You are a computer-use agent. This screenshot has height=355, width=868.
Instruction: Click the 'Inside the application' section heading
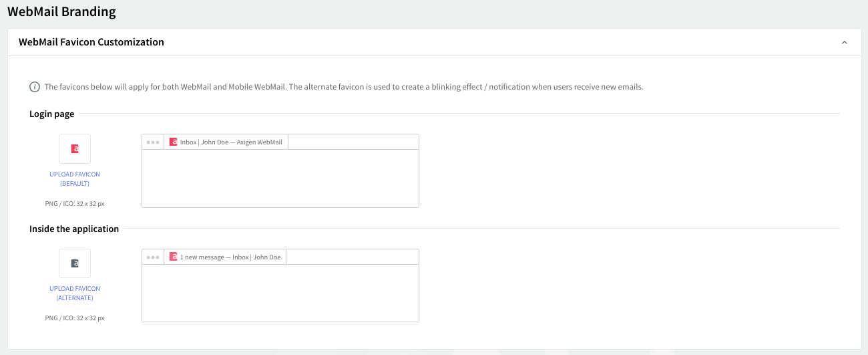pos(74,229)
